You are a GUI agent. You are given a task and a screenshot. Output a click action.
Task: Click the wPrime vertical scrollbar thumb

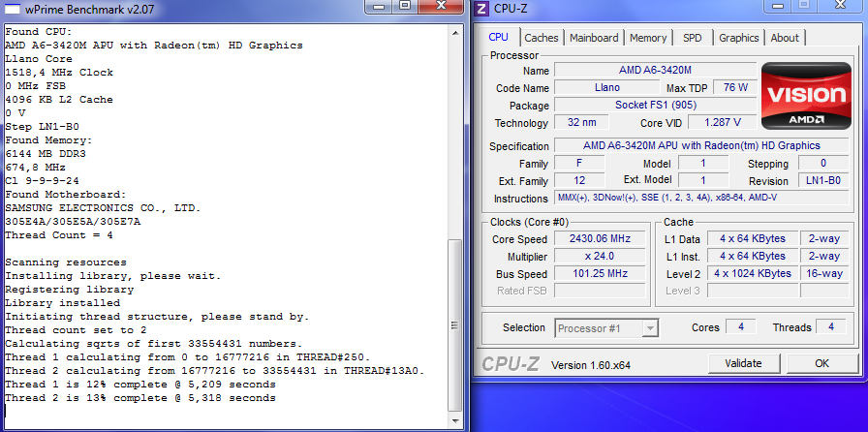[x=454, y=324]
